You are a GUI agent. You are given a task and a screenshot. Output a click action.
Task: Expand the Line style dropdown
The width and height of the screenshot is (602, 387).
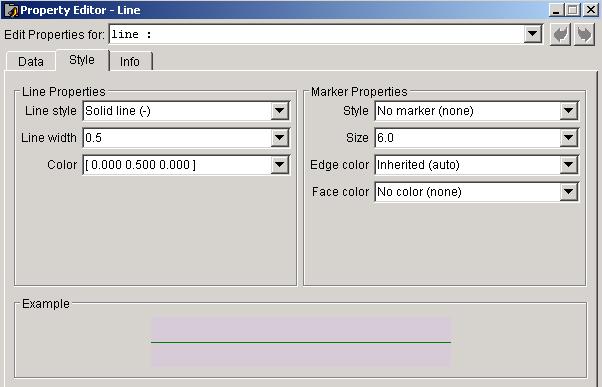[280, 111]
